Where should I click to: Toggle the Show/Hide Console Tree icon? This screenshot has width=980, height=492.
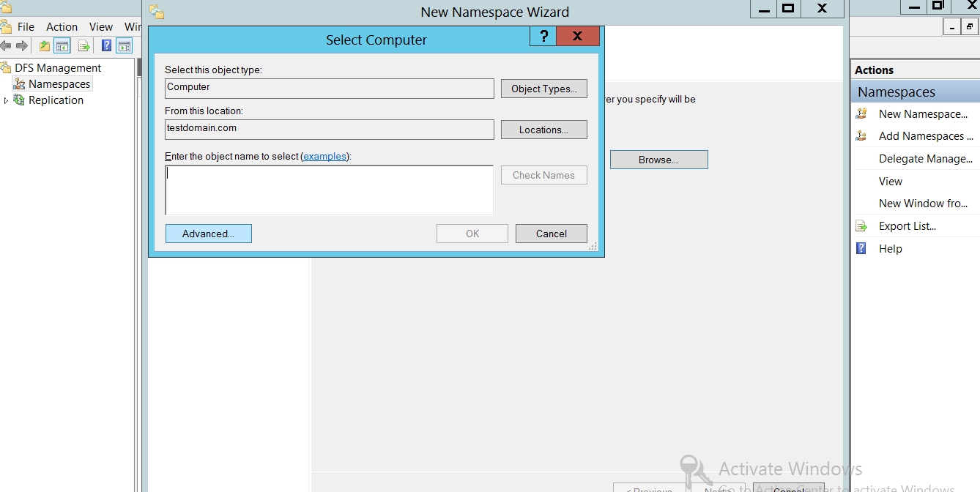pyautogui.click(x=63, y=46)
